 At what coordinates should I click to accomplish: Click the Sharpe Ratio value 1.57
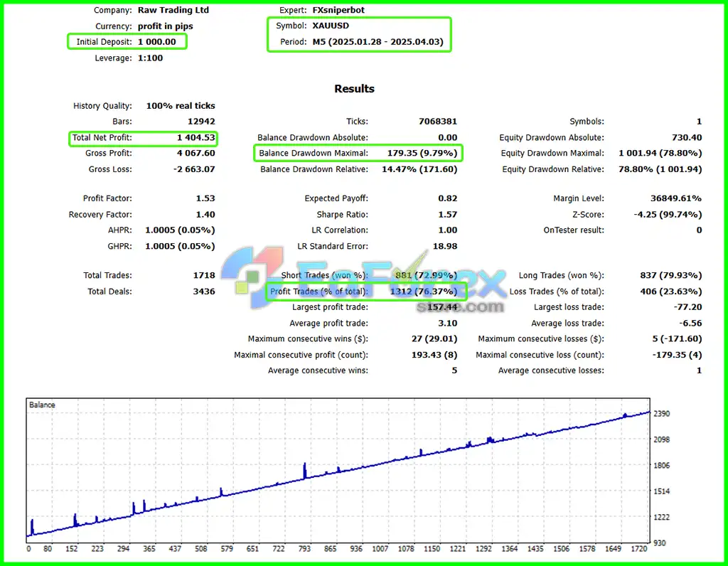pos(448,215)
